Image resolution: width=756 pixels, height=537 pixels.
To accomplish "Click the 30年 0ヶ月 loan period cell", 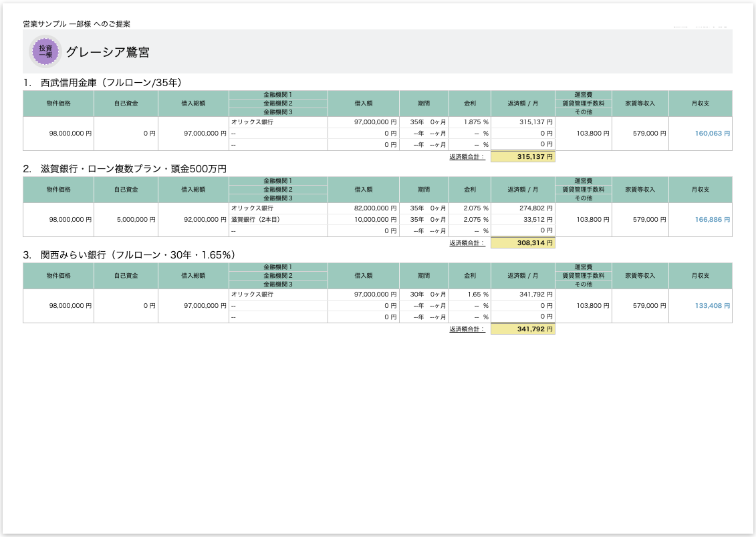I will click(424, 295).
